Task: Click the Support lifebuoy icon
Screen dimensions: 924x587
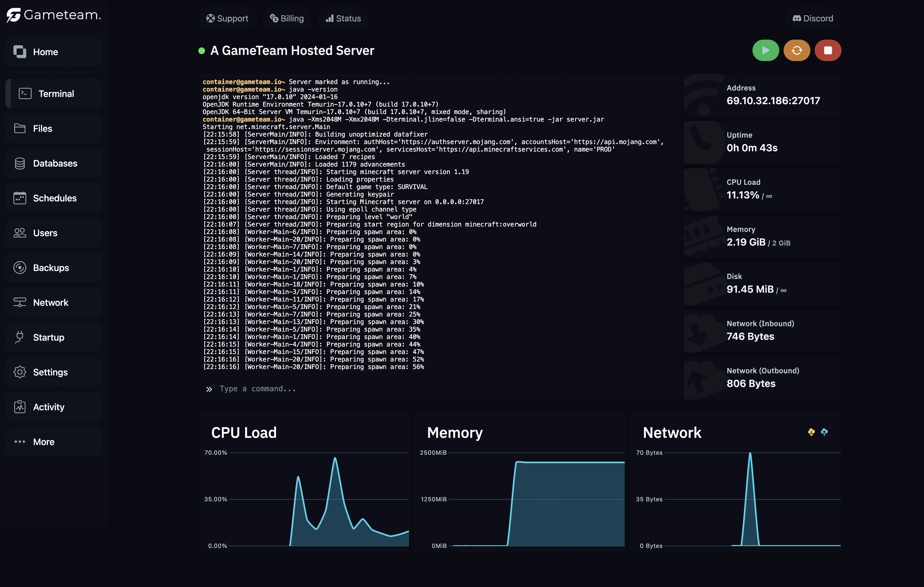Action: [x=210, y=18]
